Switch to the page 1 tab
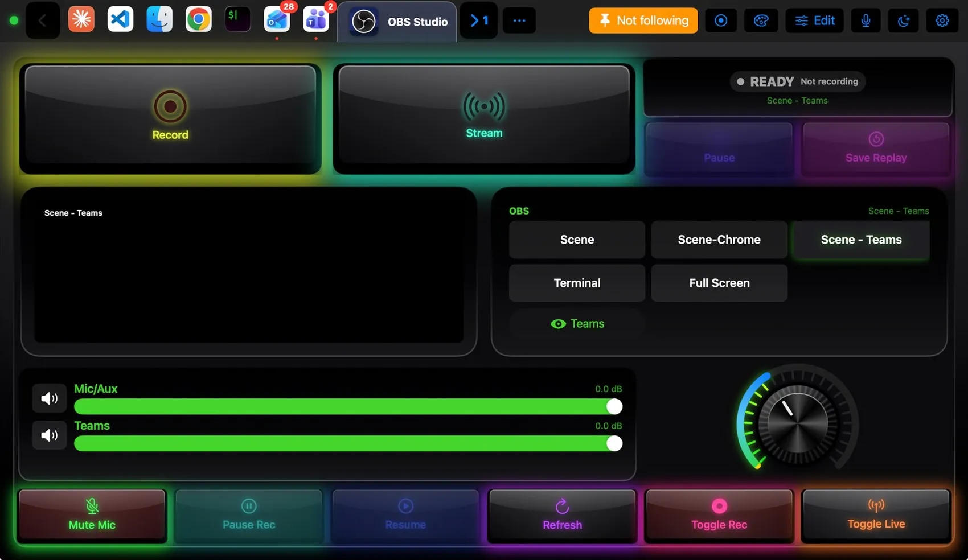968x560 pixels. pyautogui.click(x=479, y=21)
